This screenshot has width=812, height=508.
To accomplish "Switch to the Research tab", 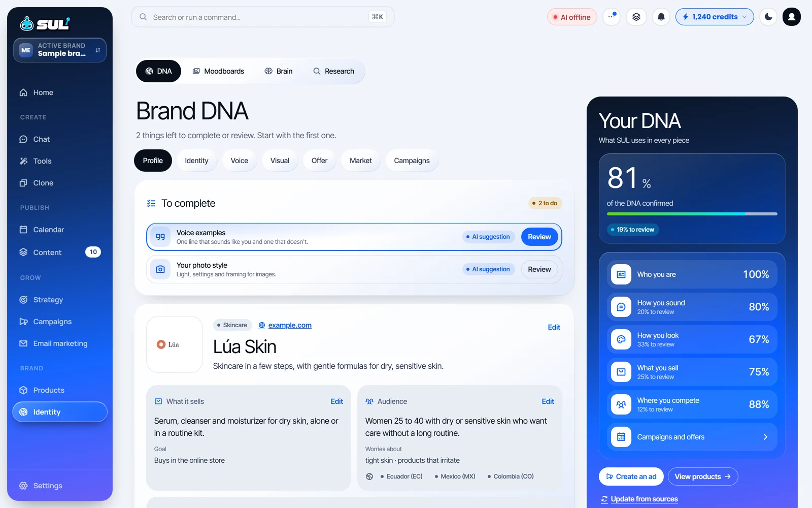I will click(333, 71).
